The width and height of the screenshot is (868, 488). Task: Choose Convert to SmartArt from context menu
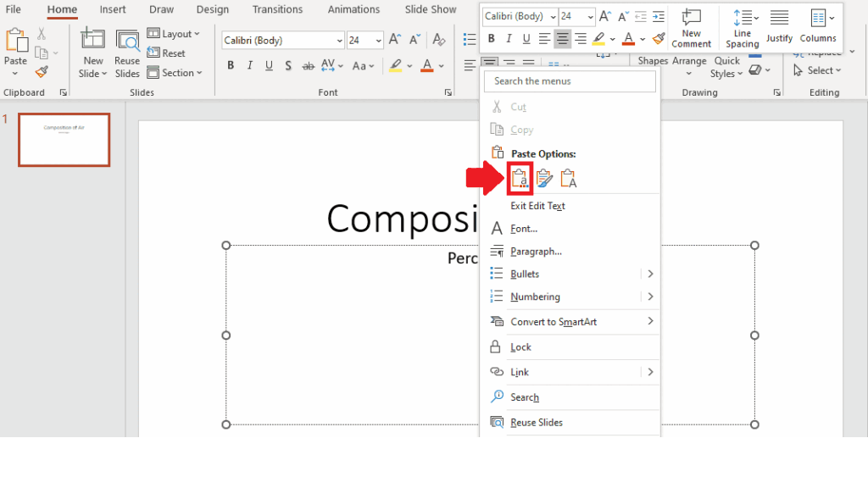(555, 322)
